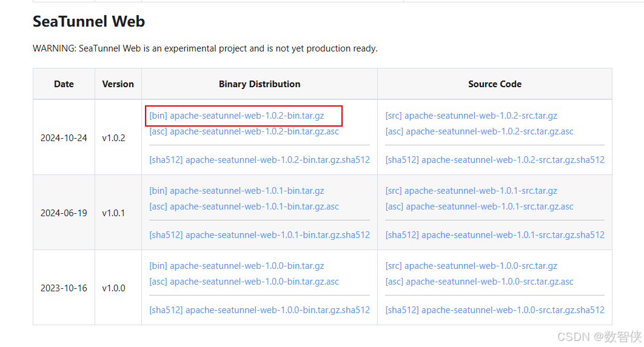Open the 1.0.2 src.tar.gz.asc signature link

tap(479, 131)
